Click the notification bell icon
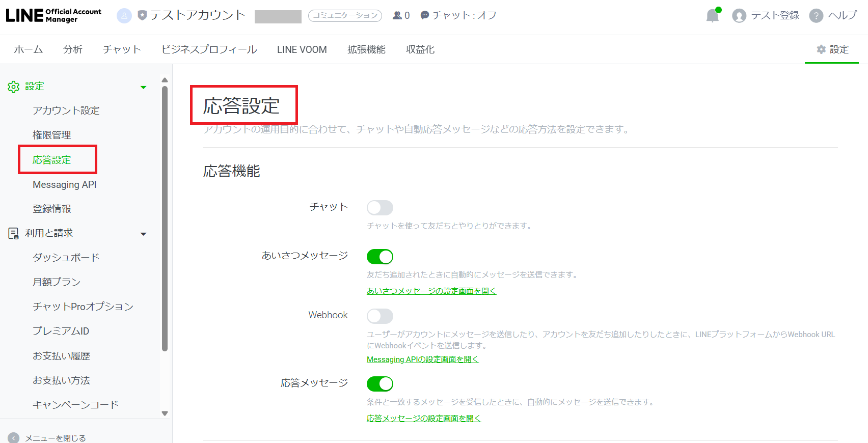Viewport: 868px width, 443px height. point(712,16)
